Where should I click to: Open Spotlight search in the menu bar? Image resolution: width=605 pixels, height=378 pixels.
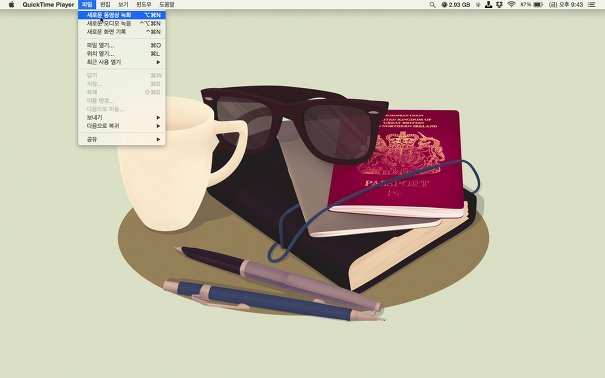[x=432, y=5]
